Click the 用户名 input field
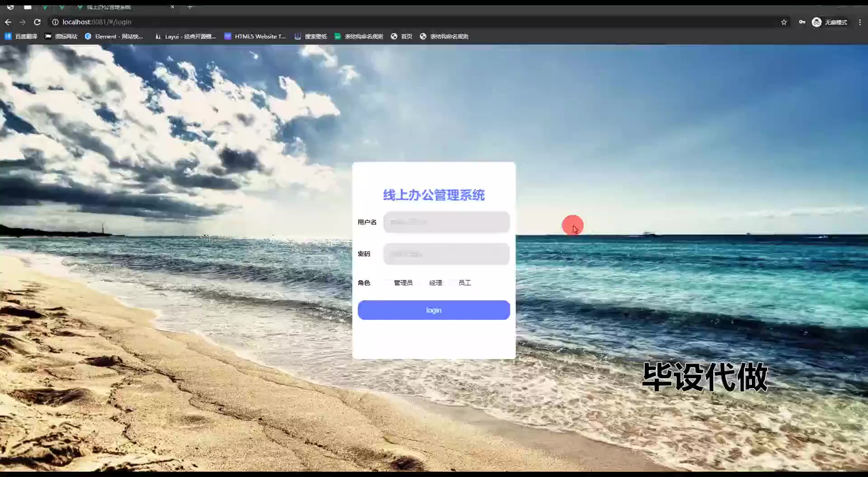This screenshot has width=868, height=477. pyautogui.click(x=447, y=222)
